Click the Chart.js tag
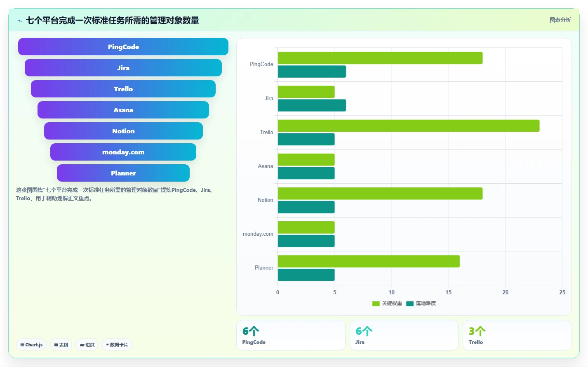588x367 pixels. [31, 345]
